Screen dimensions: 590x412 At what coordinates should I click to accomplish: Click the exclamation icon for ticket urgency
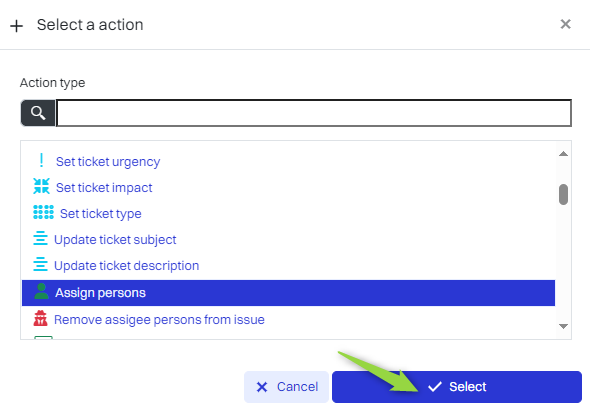pos(41,161)
